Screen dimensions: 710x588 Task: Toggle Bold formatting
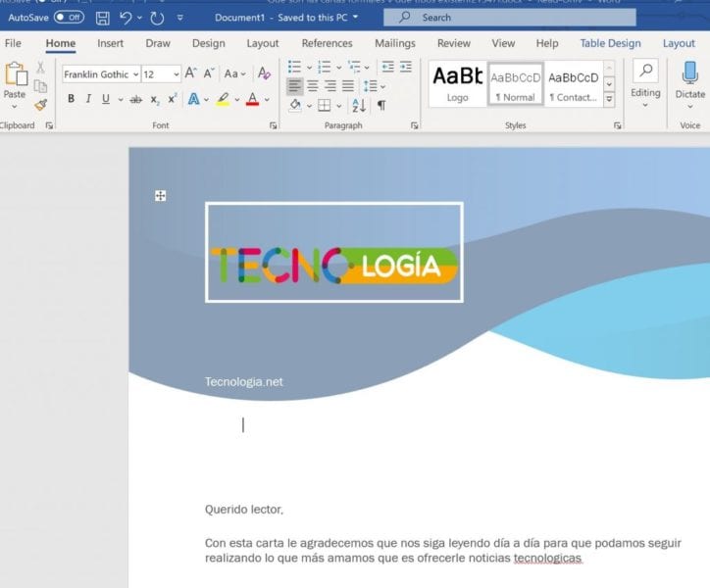[x=71, y=99]
